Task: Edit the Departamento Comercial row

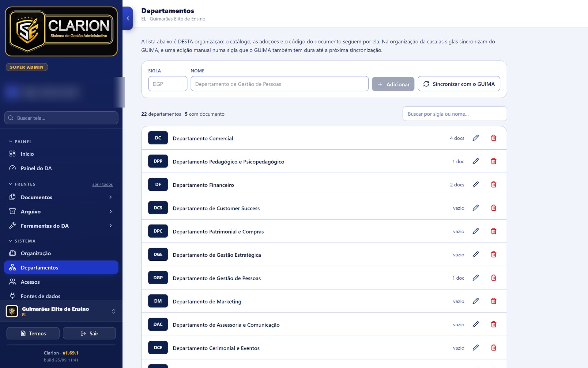Action: [476, 138]
